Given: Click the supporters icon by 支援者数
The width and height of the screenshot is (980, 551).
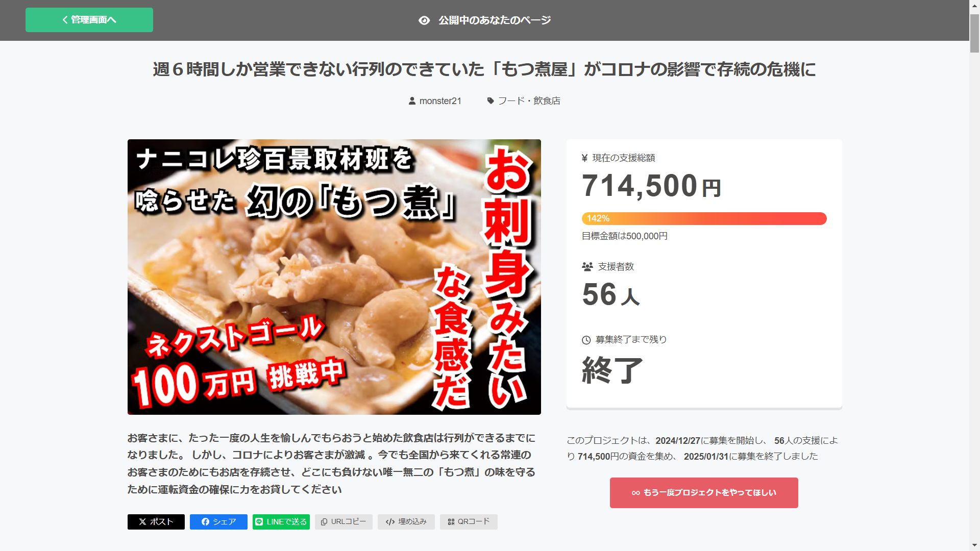Looking at the screenshot, I should click(x=587, y=267).
